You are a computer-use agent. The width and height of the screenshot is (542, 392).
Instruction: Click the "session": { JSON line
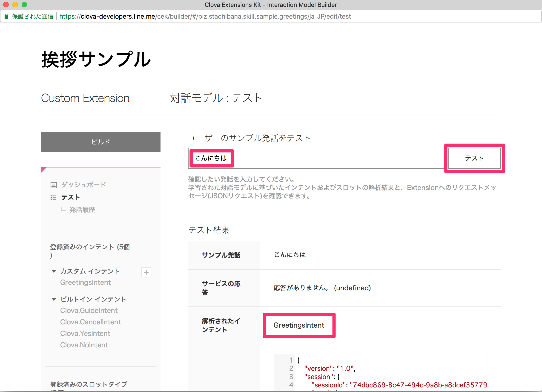322,377
